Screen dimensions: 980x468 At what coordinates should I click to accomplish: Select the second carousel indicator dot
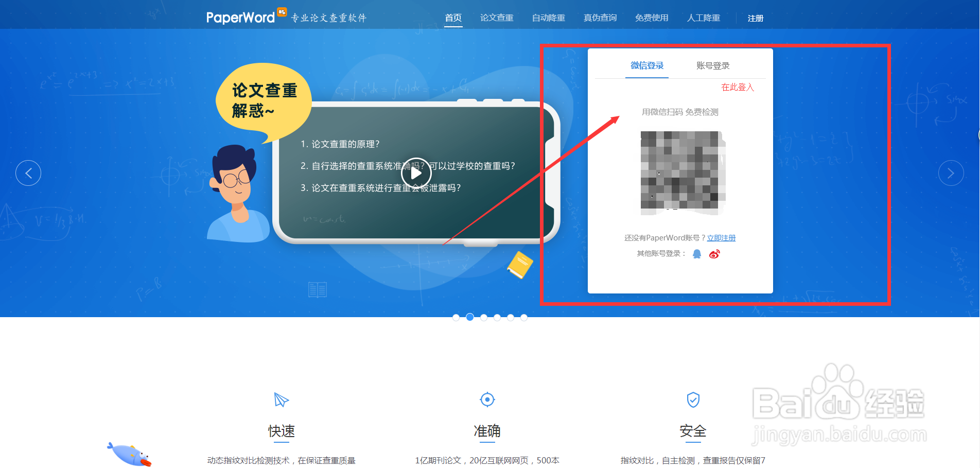[469, 317]
